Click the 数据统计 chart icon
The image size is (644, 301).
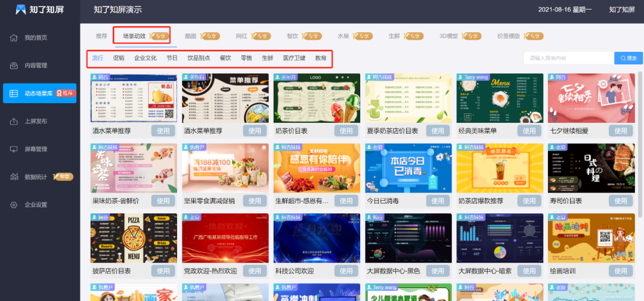pyautogui.click(x=14, y=177)
